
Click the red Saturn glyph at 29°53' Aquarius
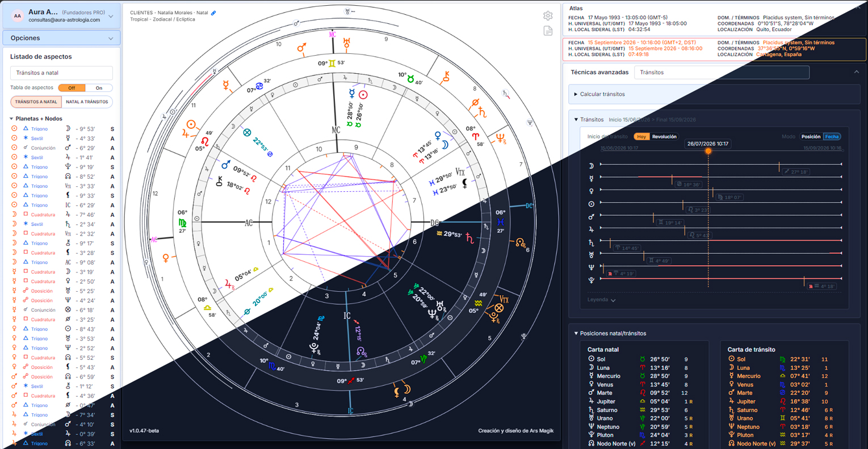point(469,238)
